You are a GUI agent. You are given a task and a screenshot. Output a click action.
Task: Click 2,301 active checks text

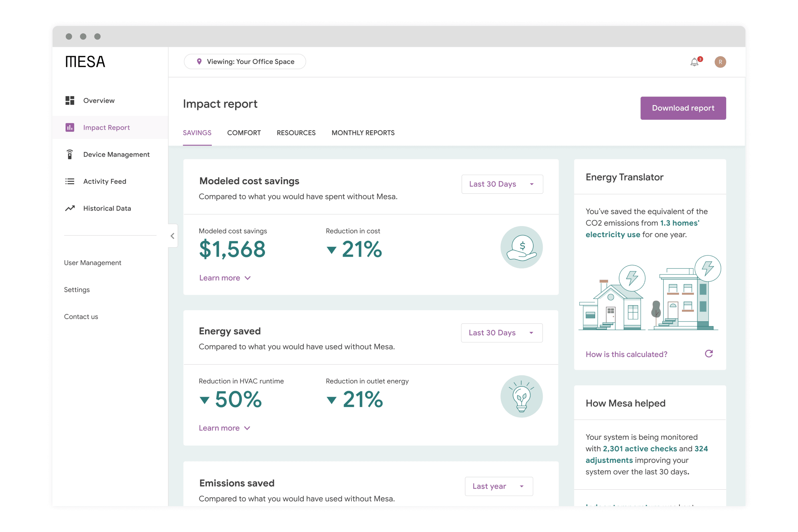[640, 449]
